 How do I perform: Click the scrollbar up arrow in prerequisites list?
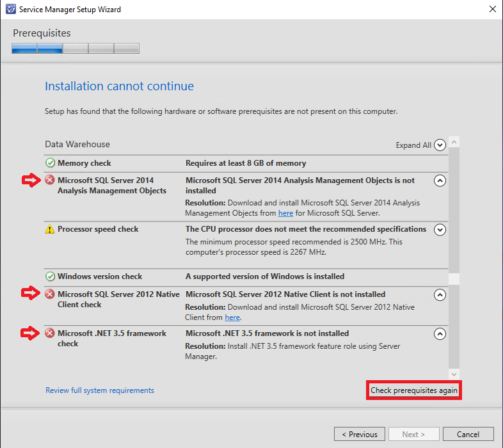coord(454,142)
